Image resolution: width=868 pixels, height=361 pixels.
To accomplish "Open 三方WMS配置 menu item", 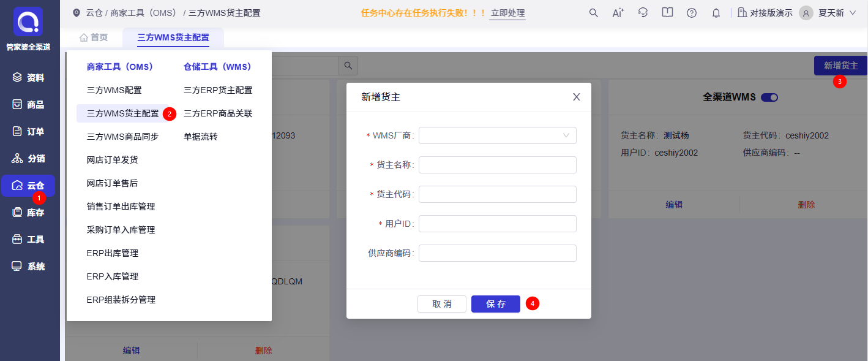I will [114, 90].
